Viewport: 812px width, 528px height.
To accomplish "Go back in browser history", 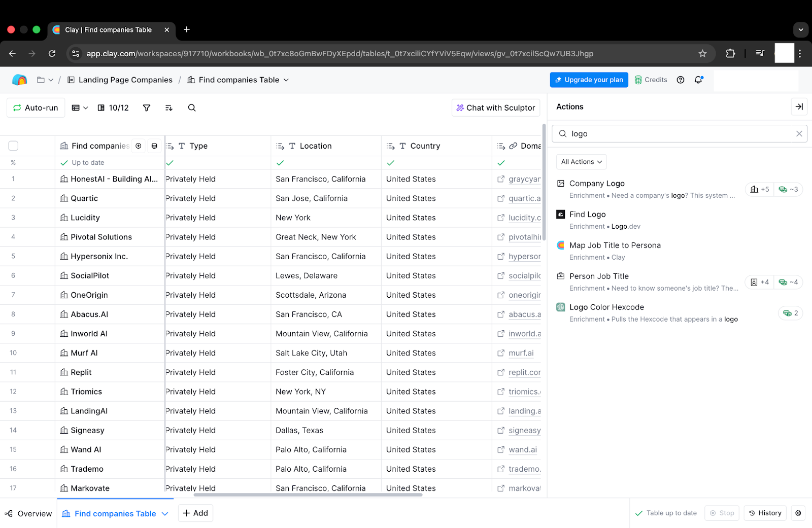I will 13,53.
